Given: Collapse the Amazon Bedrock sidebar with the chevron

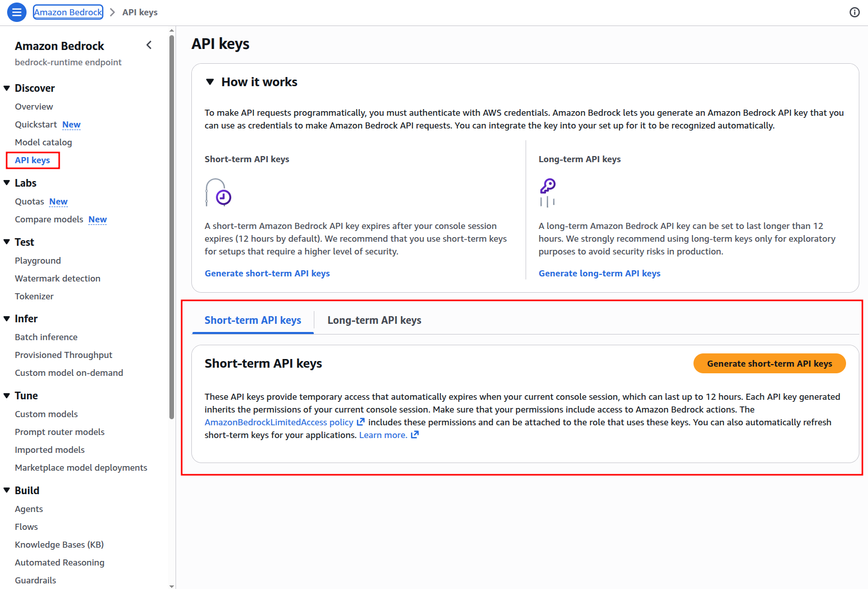Looking at the screenshot, I should point(149,45).
